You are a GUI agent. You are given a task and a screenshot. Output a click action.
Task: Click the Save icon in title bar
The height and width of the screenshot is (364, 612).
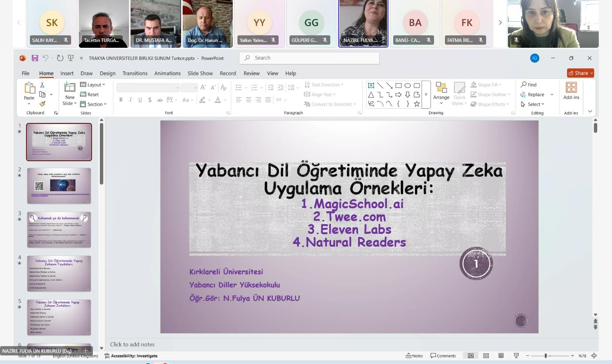pyautogui.click(x=35, y=58)
